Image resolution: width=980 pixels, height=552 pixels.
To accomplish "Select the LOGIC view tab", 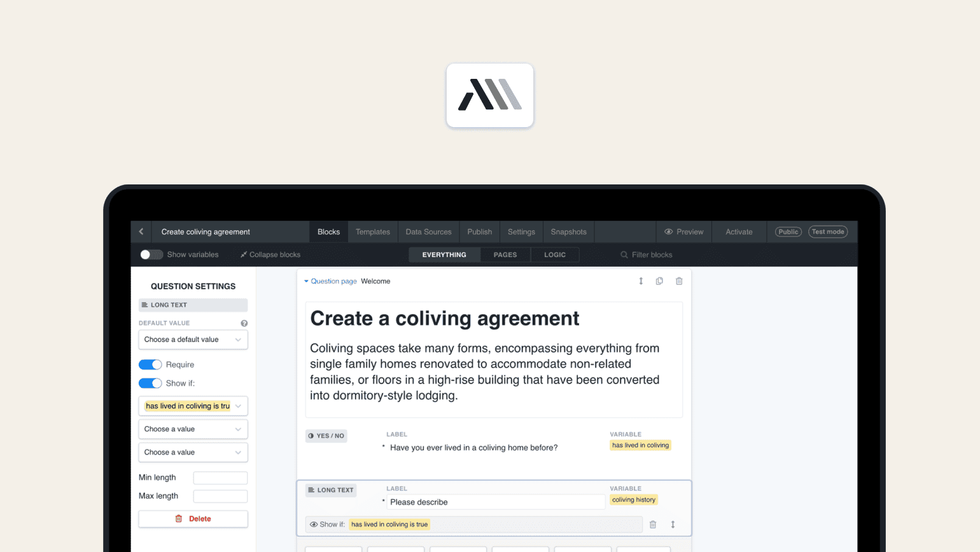I will (554, 255).
